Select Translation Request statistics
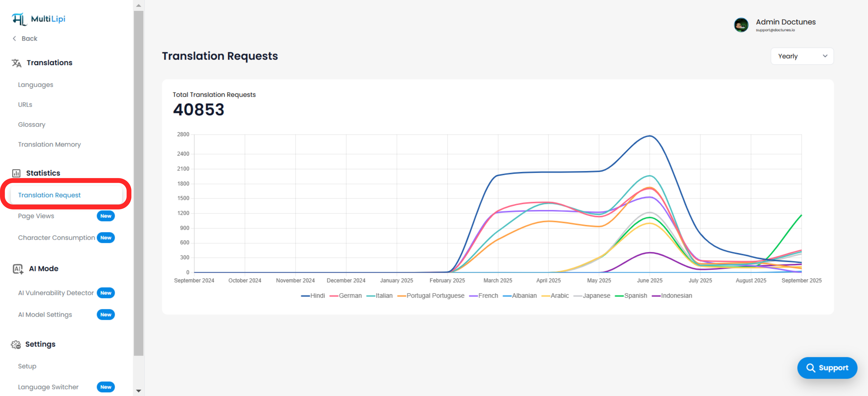868x396 pixels. [66, 195]
